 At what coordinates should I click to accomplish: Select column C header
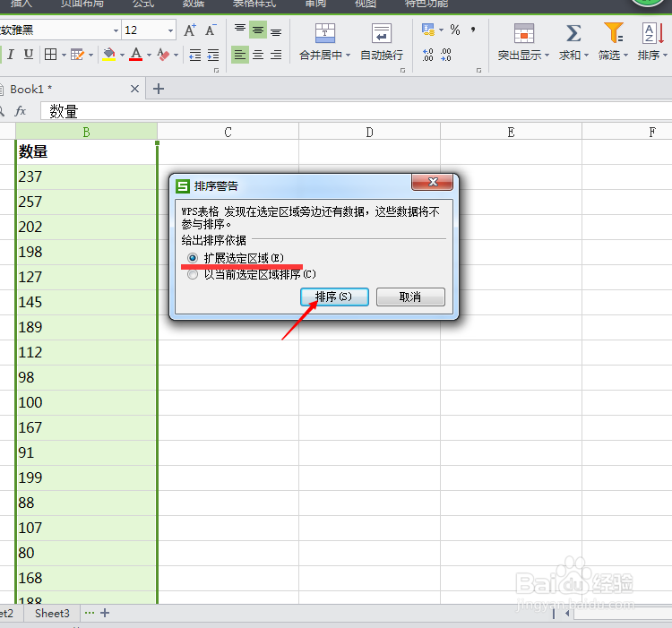[x=228, y=132]
